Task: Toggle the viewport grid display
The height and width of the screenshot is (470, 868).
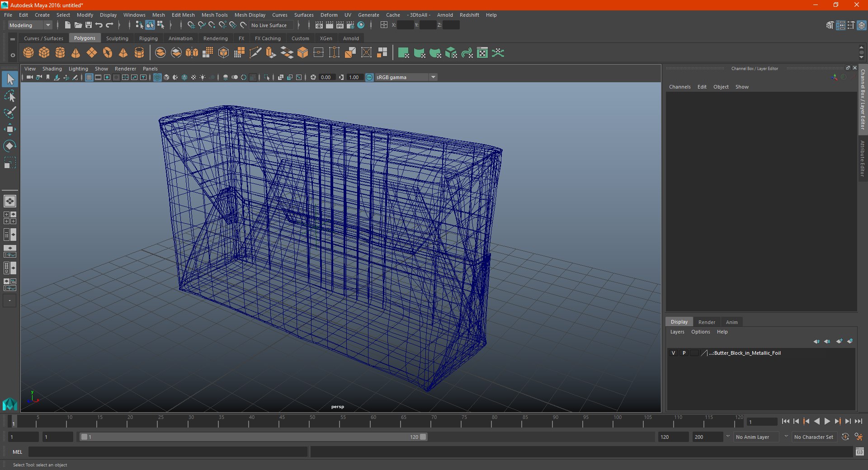Action: click(x=89, y=77)
